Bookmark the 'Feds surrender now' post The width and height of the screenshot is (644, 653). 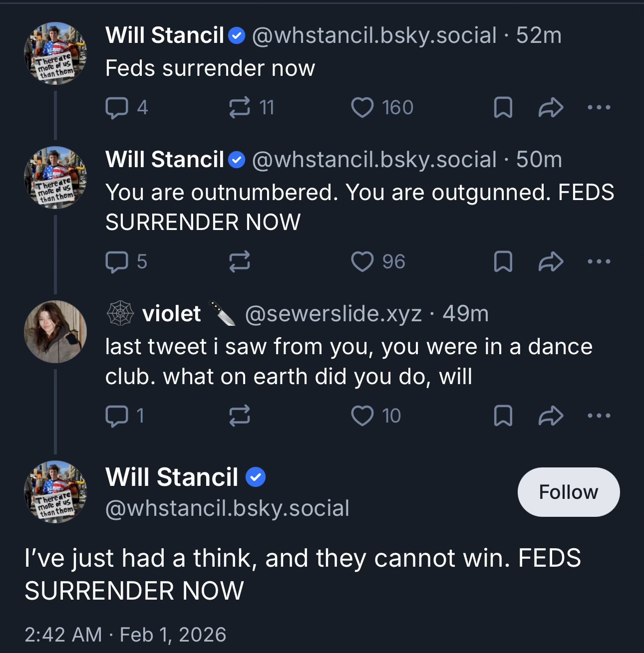pyautogui.click(x=503, y=108)
